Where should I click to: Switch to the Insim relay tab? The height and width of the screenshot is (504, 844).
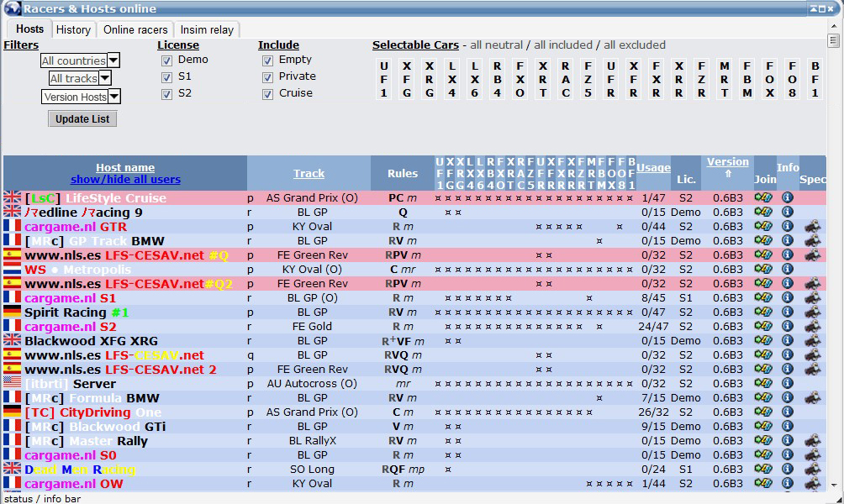point(207,29)
